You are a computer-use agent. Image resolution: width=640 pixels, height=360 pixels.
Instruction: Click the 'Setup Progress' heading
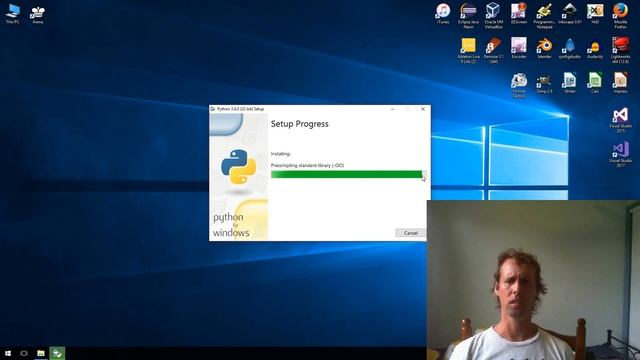click(300, 124)
